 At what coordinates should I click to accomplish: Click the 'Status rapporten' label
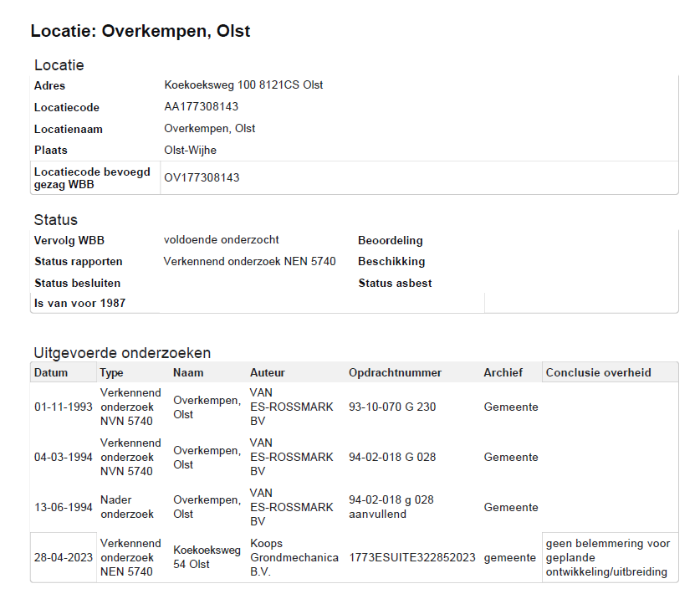[x=78, y=261]
